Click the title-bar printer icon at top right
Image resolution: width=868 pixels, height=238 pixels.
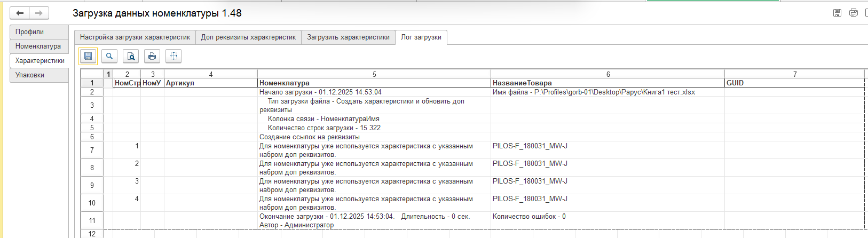click(x=853, y=13)
